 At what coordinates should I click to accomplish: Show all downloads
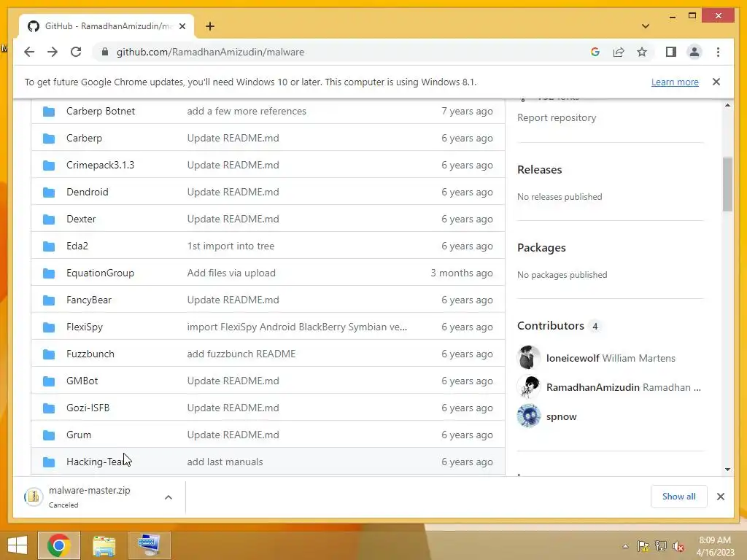(x=678, y=497)
